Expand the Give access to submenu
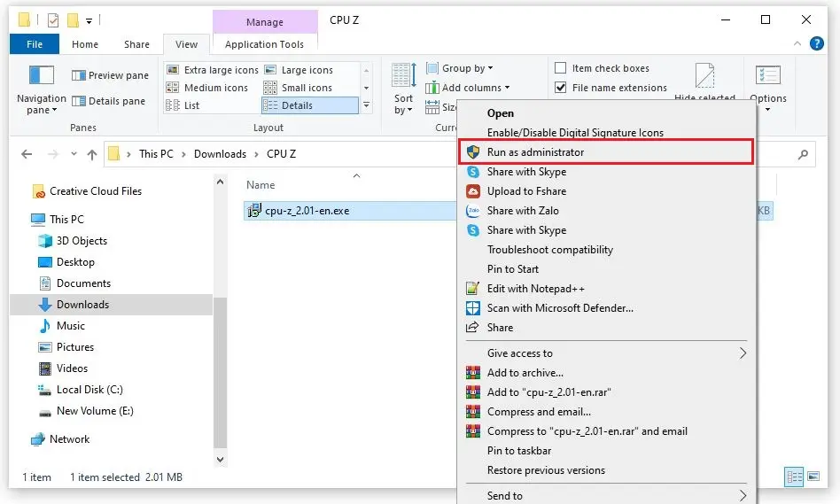 pyautogui.click(x=743, y=353)
